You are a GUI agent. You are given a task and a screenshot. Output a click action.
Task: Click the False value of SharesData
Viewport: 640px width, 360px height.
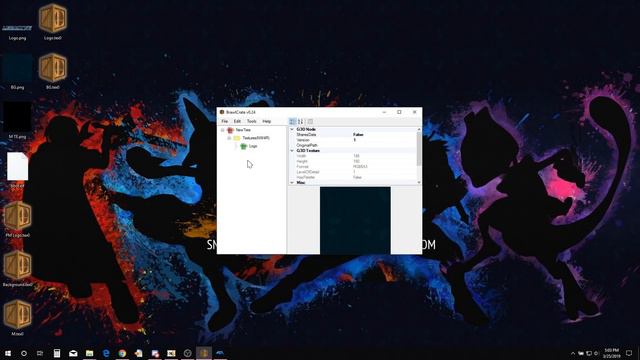tap(358, 135)
